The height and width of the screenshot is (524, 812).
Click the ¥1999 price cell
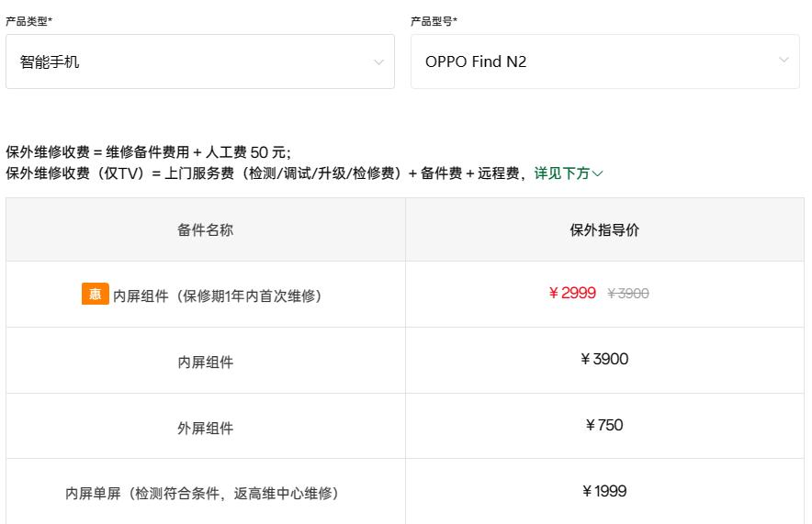coord(604,491)
